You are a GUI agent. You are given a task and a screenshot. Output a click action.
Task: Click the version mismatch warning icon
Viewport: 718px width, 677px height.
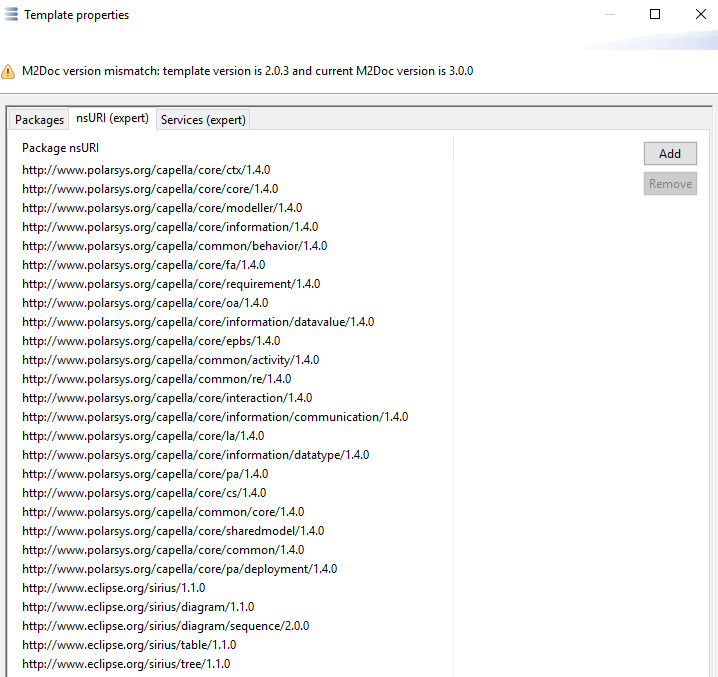point(8,71)
